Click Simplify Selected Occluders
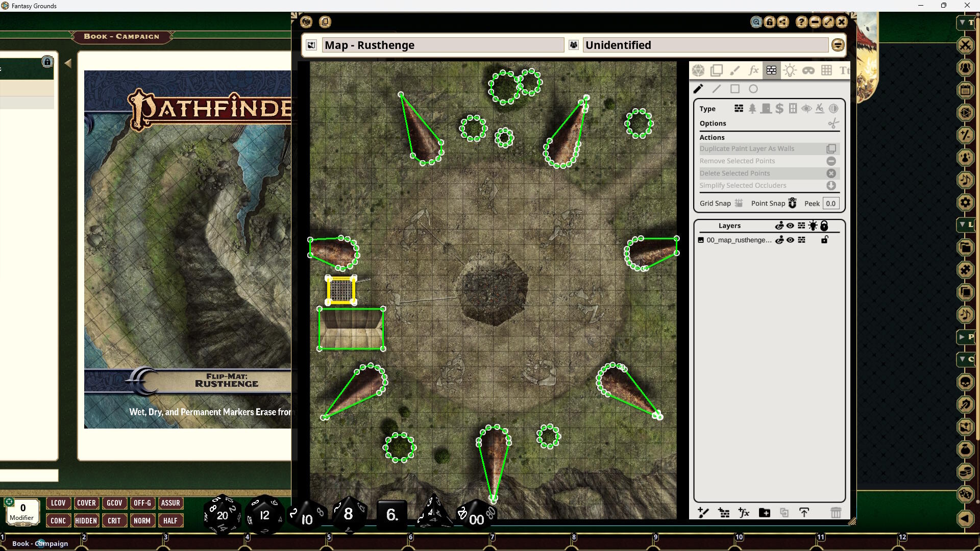 [768, 185]
